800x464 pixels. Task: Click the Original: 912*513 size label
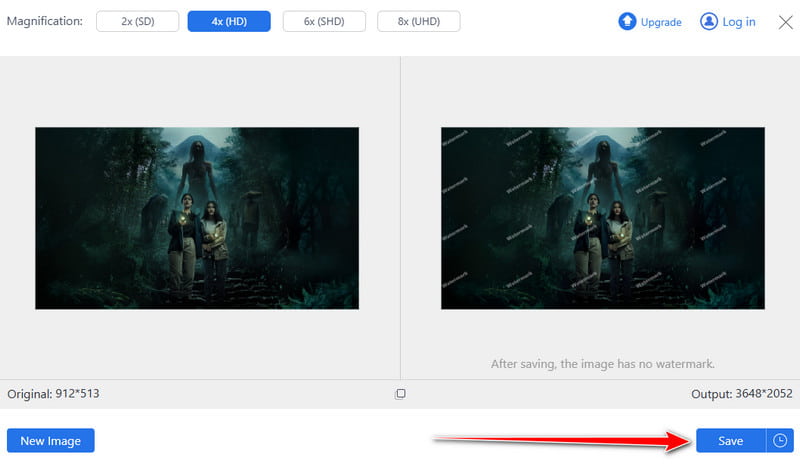click(x=53, y=394)
